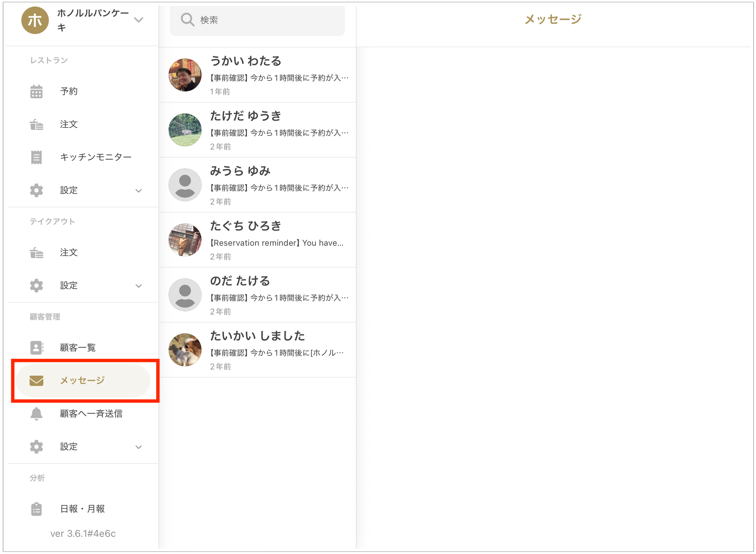Screen dimensions: 756x554
Task: Expand the レストラン 設定 chevron
Action: (139, 191)
